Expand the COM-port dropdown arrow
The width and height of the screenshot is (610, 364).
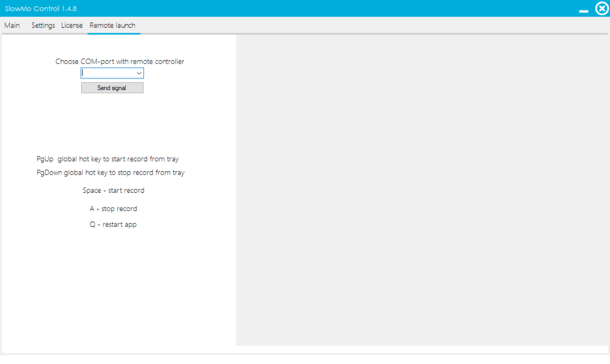point(139,73)
